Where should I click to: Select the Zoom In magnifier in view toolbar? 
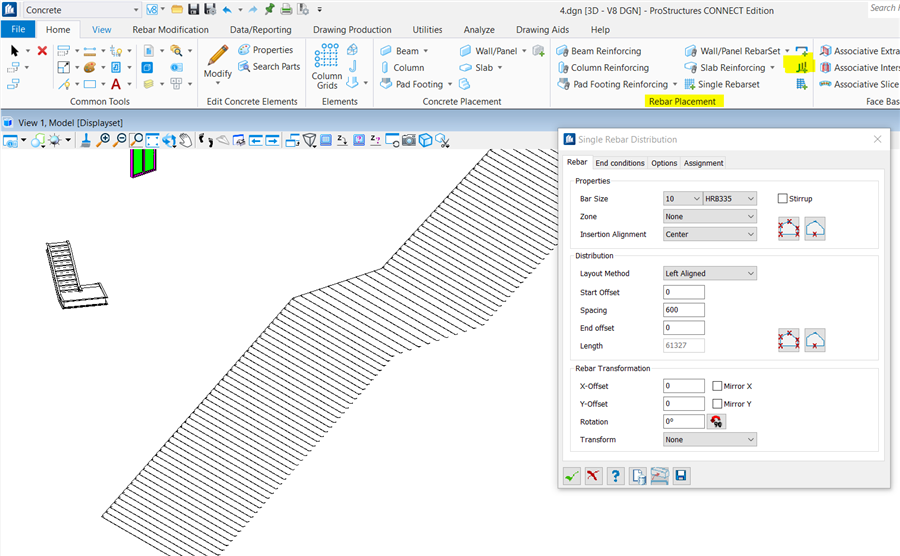tap(104, 141)
